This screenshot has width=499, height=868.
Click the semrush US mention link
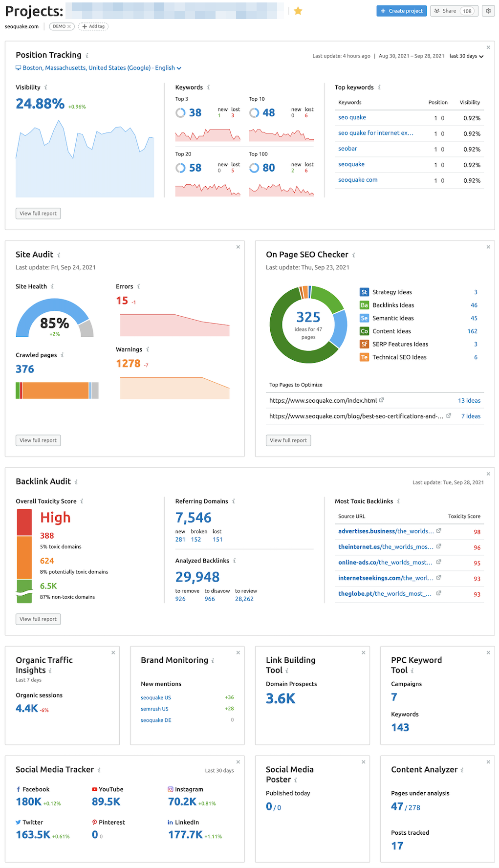[154, 709]
